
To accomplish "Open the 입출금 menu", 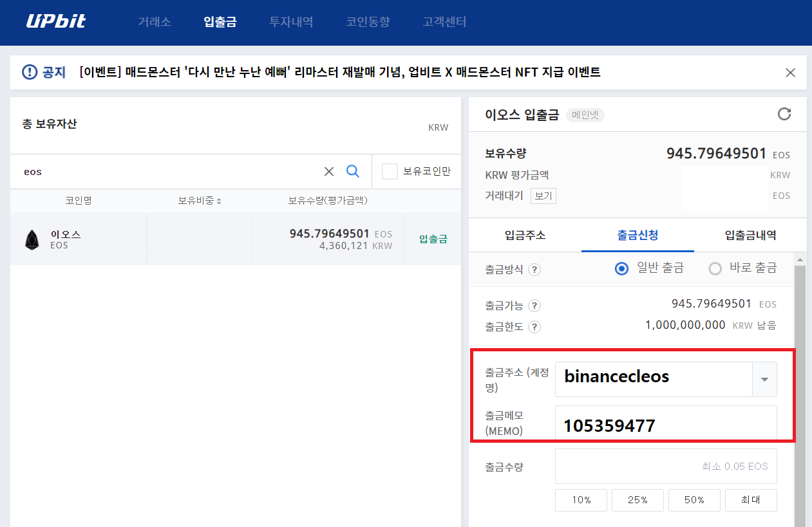I will 220,22.
